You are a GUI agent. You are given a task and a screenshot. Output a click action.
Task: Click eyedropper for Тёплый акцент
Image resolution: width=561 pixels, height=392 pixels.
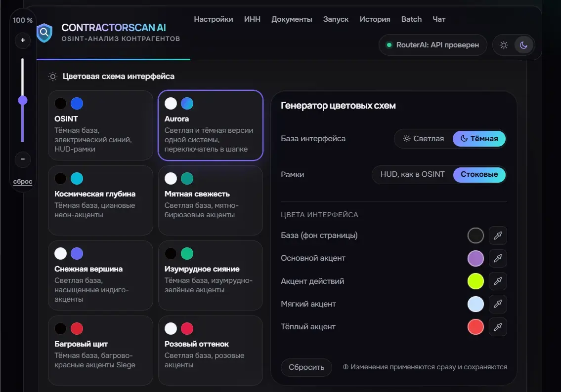(x=498, y=327)
